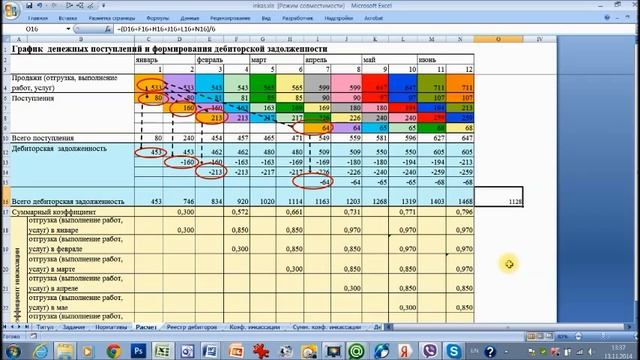Launch Internet Explorer from the taskbar
Viewport: 640px width, 360px height.
point(40,351)
